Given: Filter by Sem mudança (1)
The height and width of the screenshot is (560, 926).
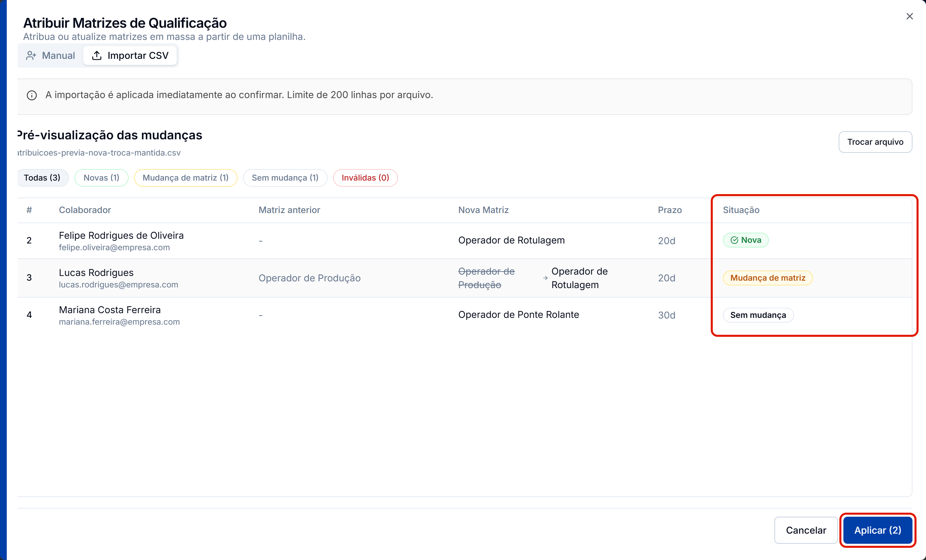Looking at the screenshot, I should (285, 178).
